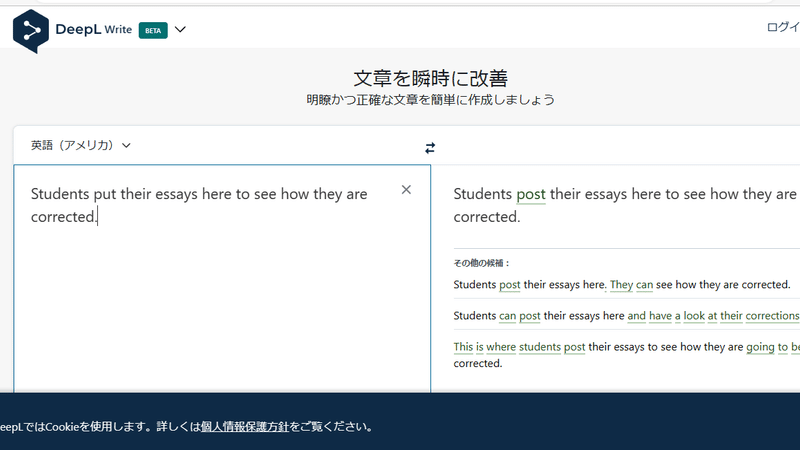Click the underlined "They" in first alternative
The image size is (800, 450).
(x=621, y=285)
